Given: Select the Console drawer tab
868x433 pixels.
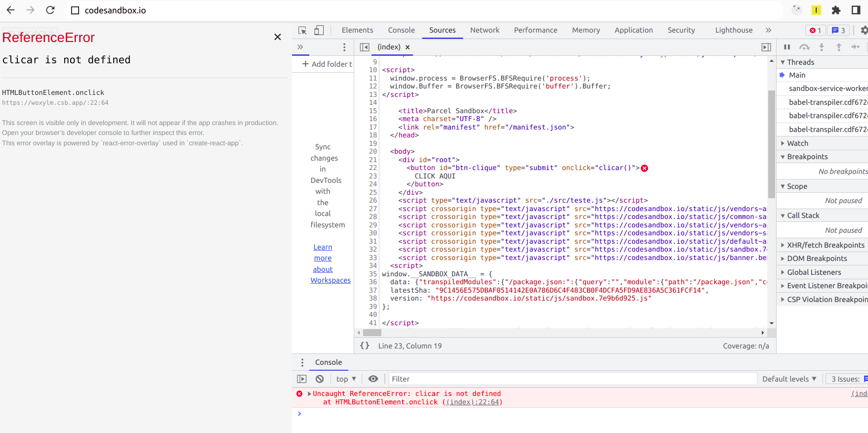Looking at the screenshot, I should (329, 362).
